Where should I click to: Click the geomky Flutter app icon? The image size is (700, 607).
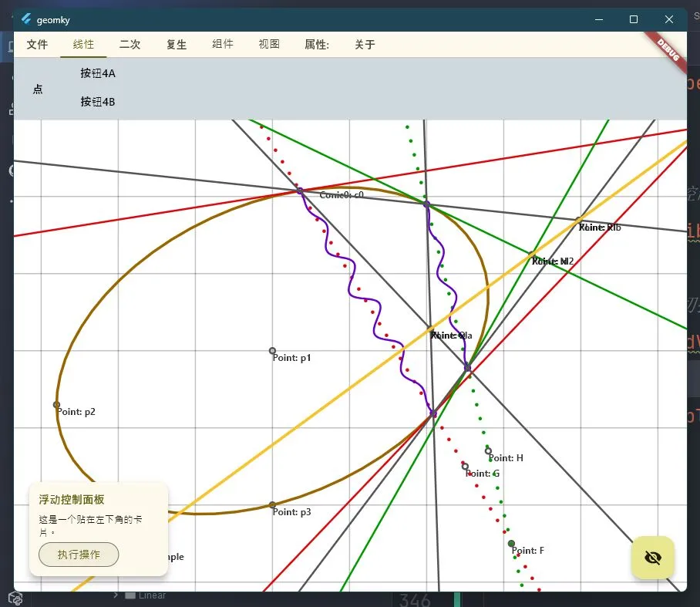(x=26, y=19)
